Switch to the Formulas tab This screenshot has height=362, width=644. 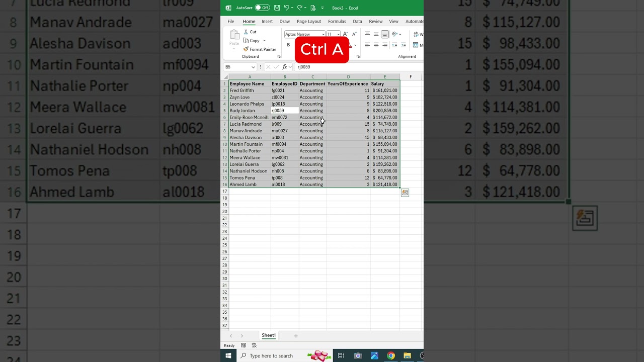tap(337, 22)
